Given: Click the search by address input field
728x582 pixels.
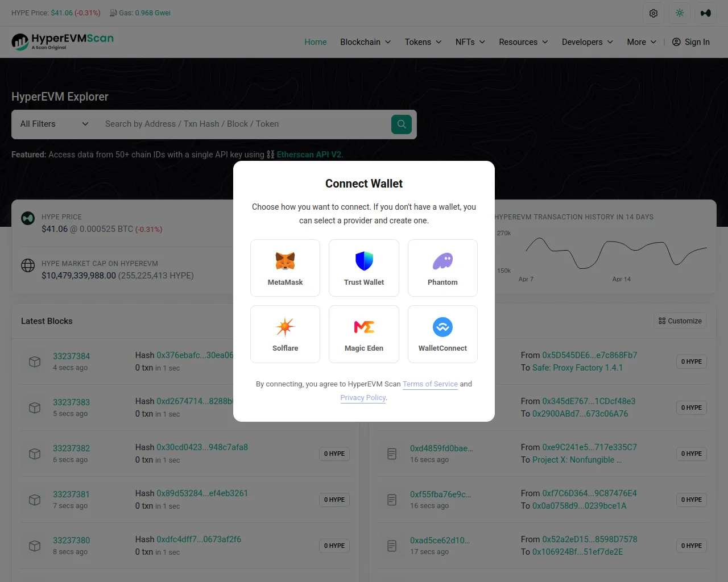Looking at the screenshot, I should (245, 124).
